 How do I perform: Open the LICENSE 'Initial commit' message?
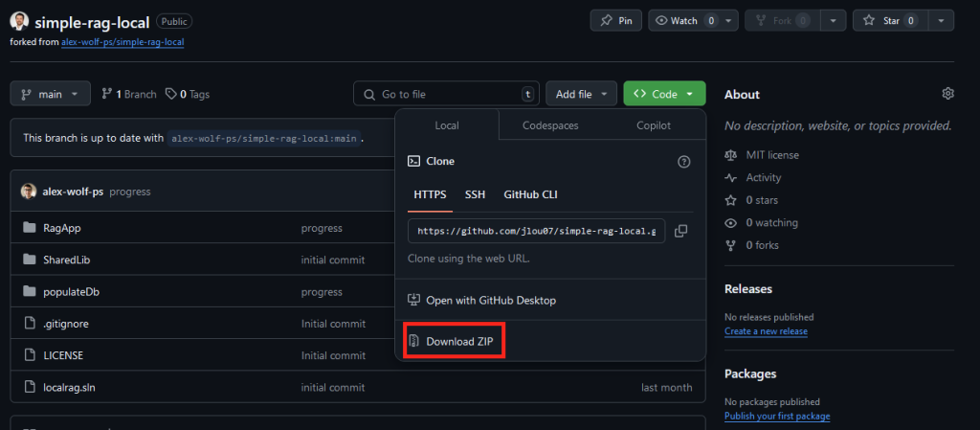pyautogui.click(x=333, y=355)
